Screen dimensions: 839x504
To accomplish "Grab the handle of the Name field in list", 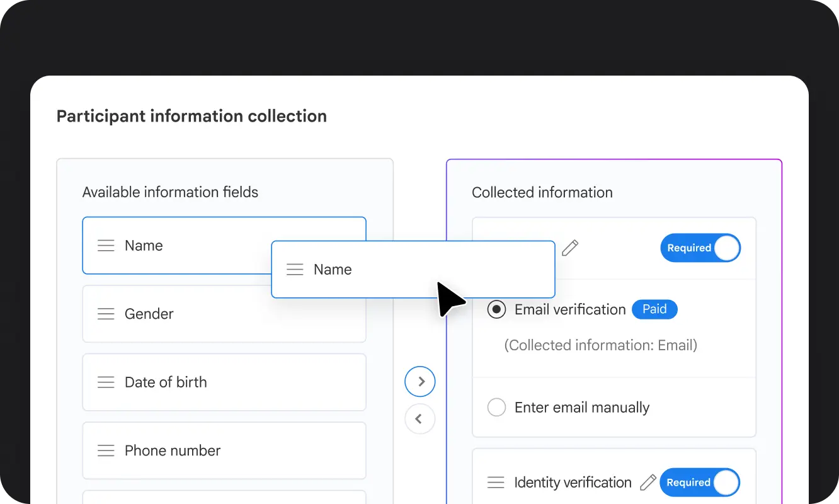I will (x=106, y=246).
